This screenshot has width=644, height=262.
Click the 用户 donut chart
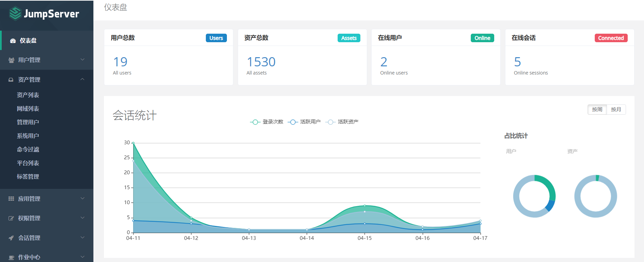(x=534, y=196)
